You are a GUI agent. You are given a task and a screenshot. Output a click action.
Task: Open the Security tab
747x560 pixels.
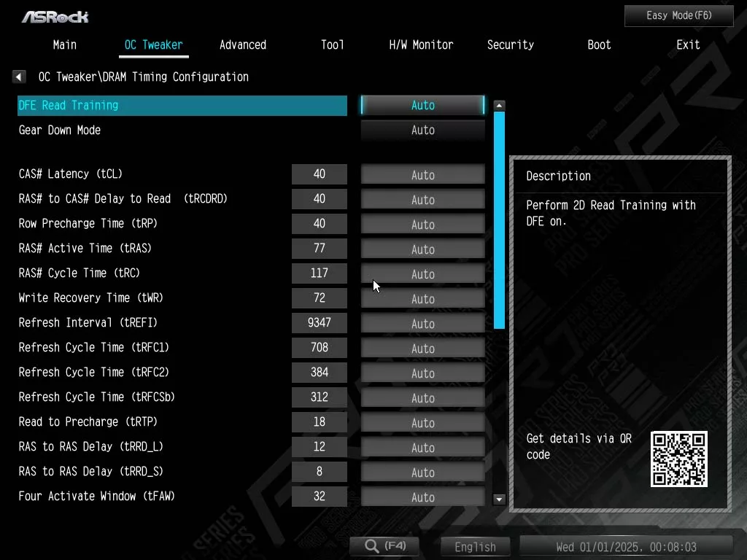pyautogui.click(x=510, y=44)
